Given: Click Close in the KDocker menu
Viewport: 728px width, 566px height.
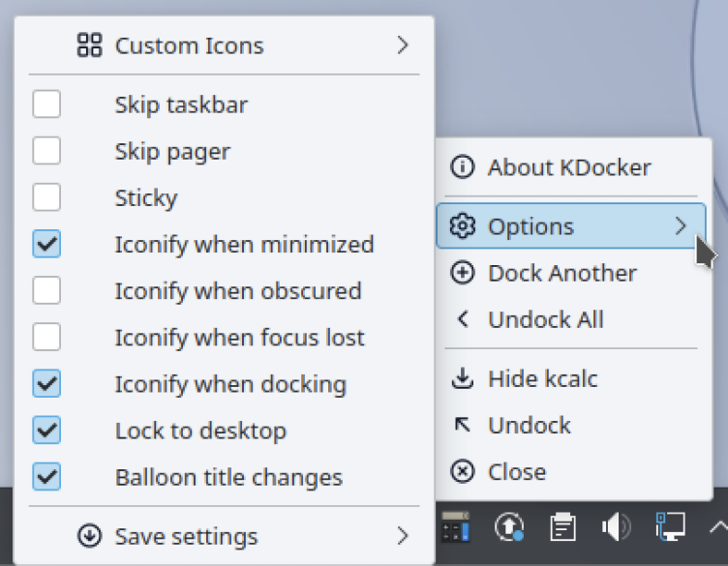Looking at the screenshot, I should 517,471.
